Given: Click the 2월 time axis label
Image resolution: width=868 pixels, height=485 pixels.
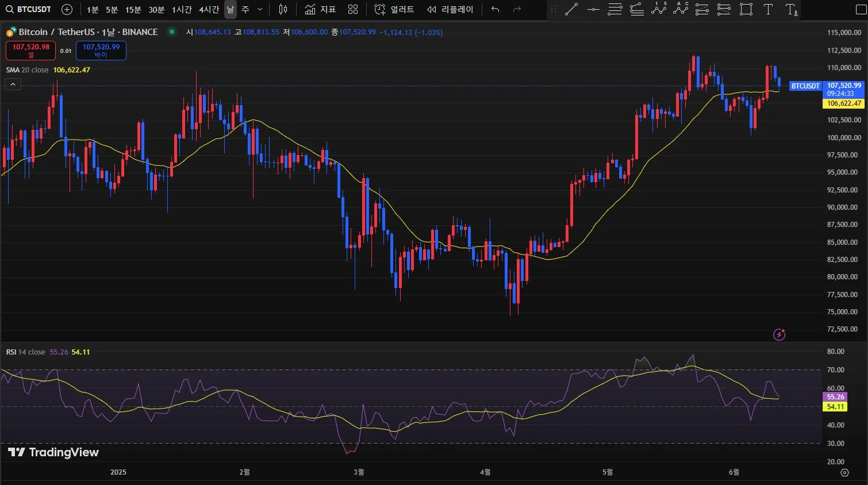Looking at the screenshot, I should pyautogui.click(x=245, y=472).
